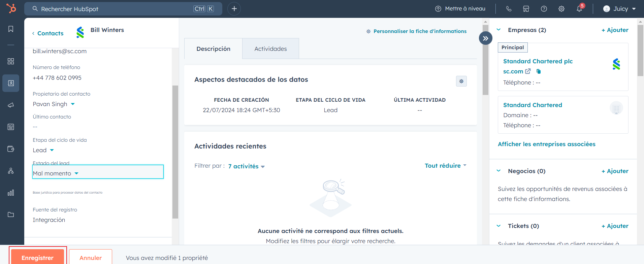Open the bookmarks icon in sidebar
The width and height of the screenshot is (644, 264).
[11, 29]
